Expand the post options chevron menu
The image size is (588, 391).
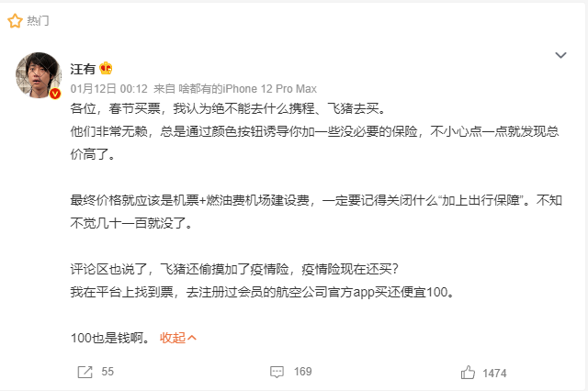pos(560,56)
